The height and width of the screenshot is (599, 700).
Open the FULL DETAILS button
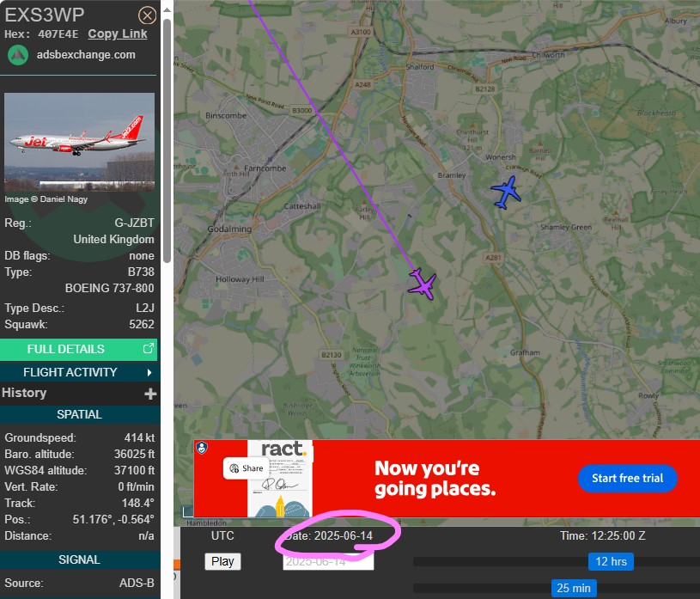pos(78,349)
